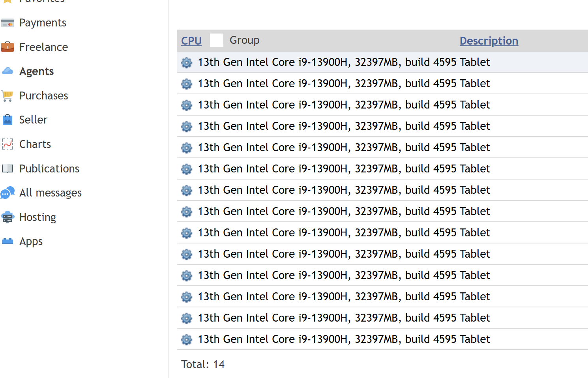Viewport: 588px width, 378px height.
Task: Open All messages via chat bubbles icon
Action: (x=7, y=193)
